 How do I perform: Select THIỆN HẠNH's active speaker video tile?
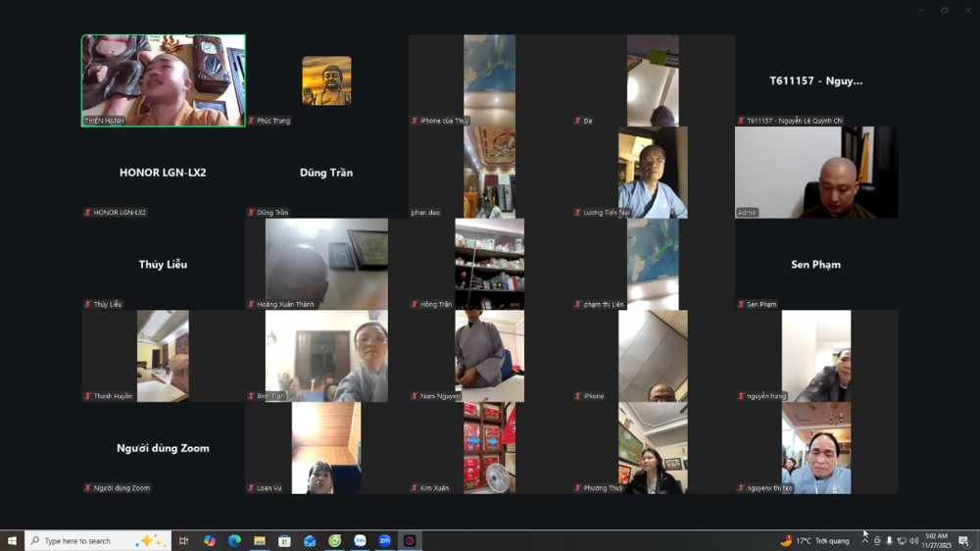163,80
